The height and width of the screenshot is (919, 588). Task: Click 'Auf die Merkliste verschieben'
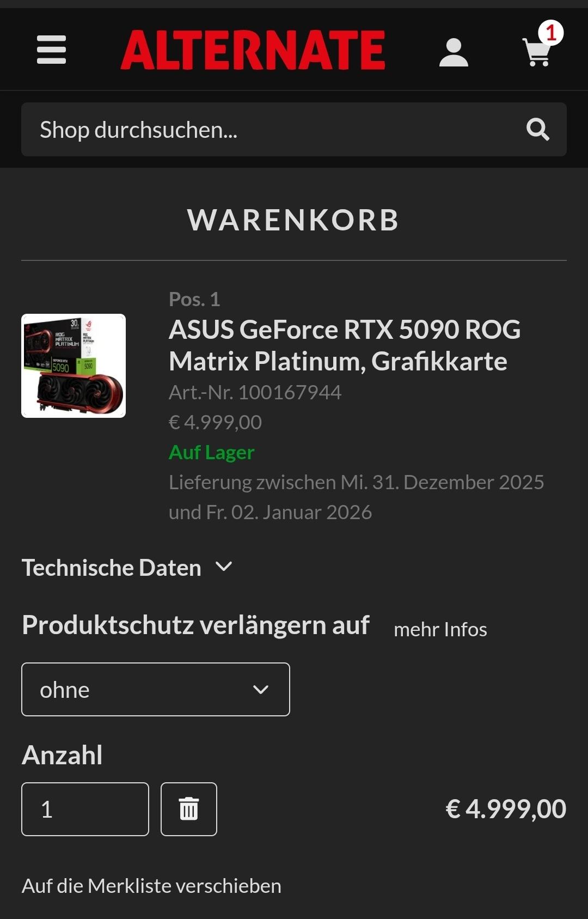click(x=151, y=886)
